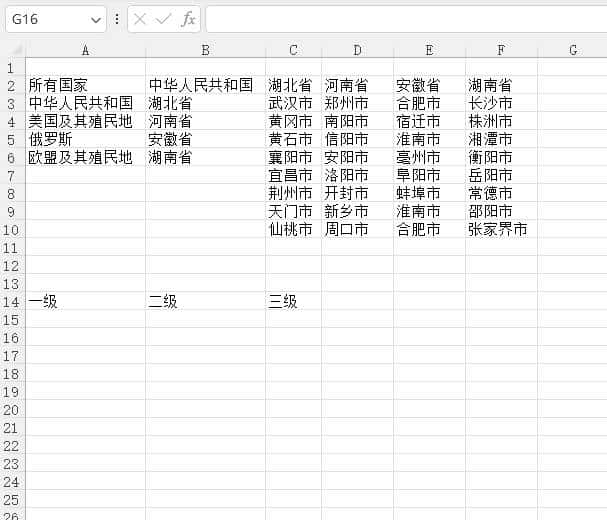Click cell 一级 in row 14
This screenshot has height=520, width=607.
point(86,301)
